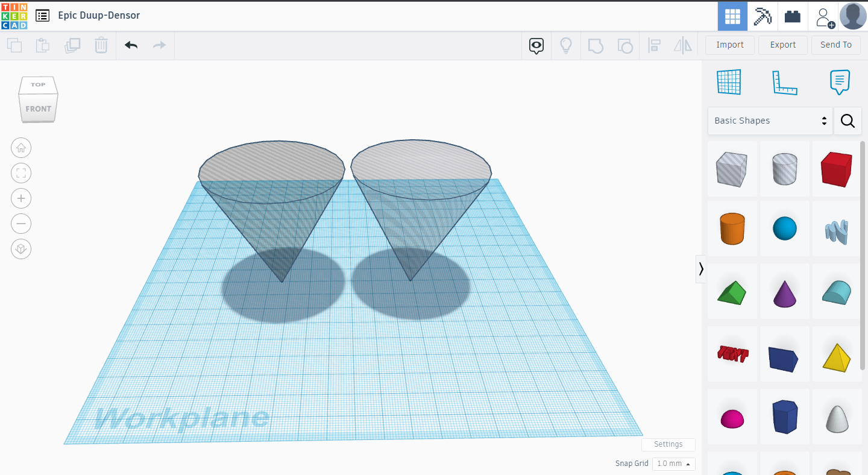Switch to 3D design grid view

pos(732,16)
